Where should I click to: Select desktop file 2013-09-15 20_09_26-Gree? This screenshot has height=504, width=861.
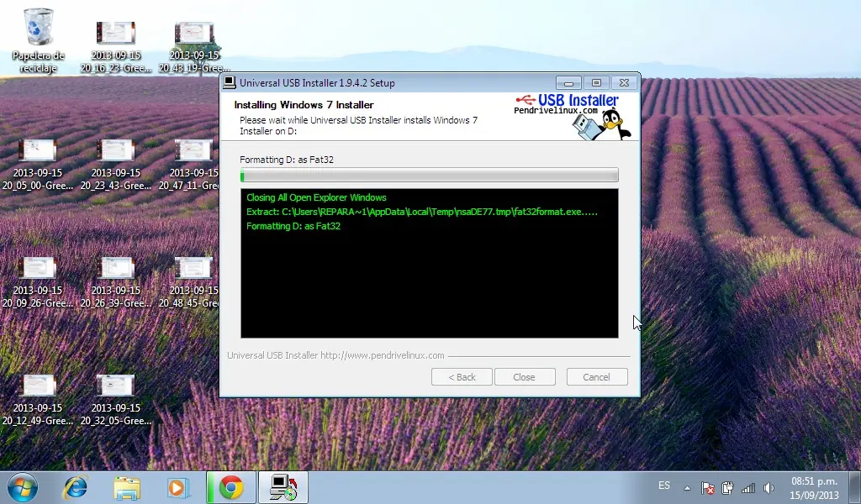[x=38, y=281]
